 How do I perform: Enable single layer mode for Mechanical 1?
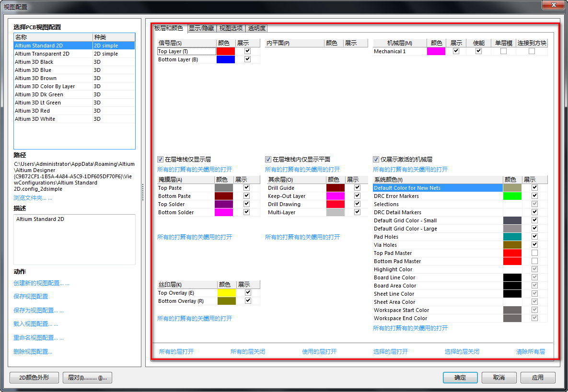coord(503,51)
